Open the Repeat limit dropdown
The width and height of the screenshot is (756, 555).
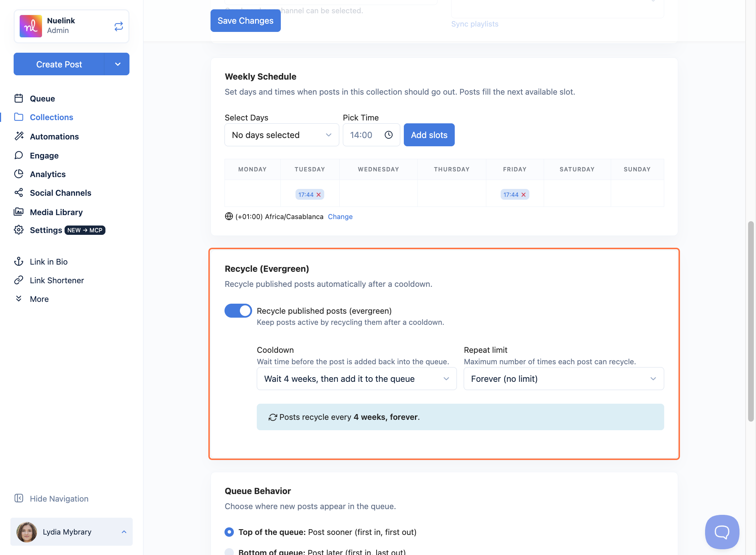(564, 379)
